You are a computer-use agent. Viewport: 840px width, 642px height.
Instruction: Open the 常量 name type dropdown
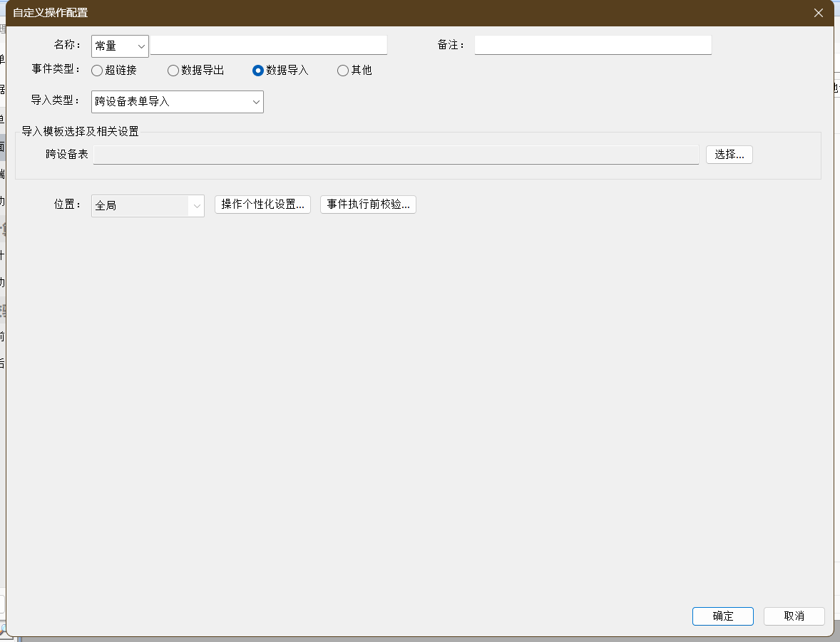(120, 46)
